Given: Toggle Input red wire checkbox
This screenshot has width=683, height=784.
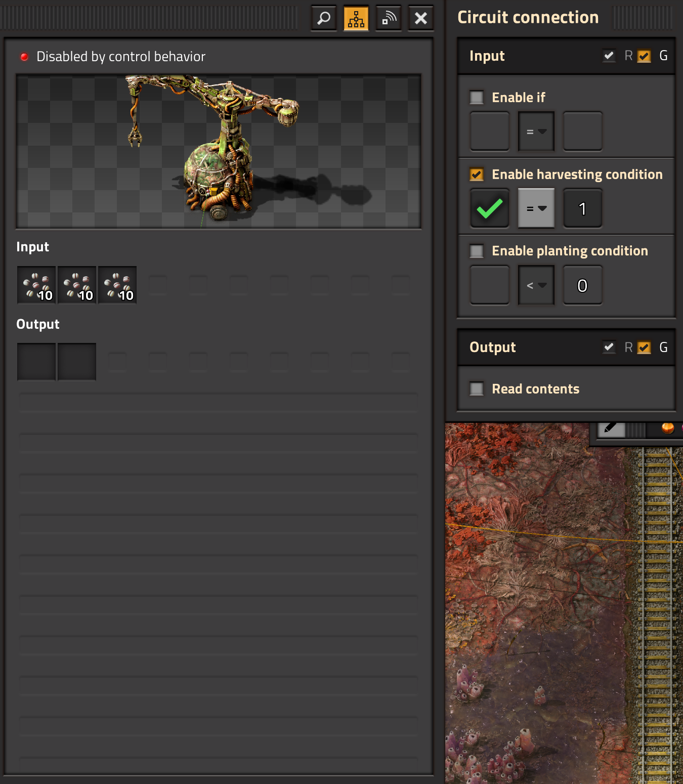Looking at the screenshot, I should pyautogui.click(x=609, y=56).
